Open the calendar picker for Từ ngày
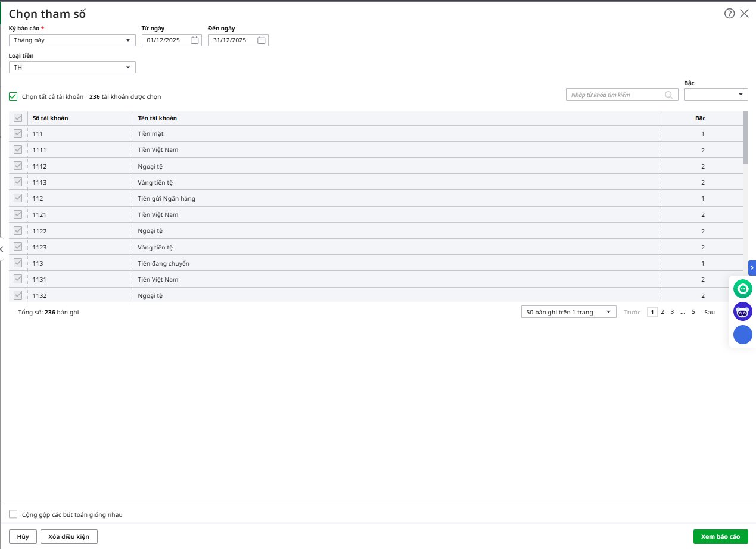 pyautogui.click(x=194, y=40)
